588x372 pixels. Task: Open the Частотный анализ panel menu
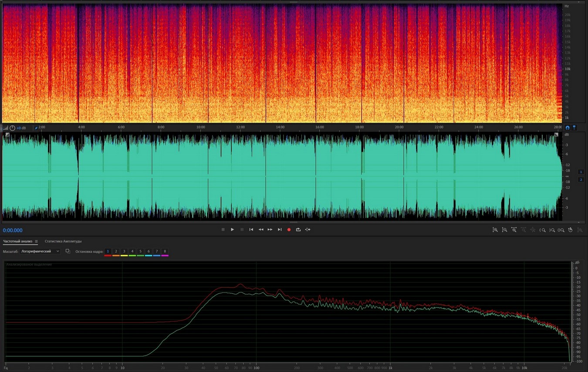click(37, 241)
